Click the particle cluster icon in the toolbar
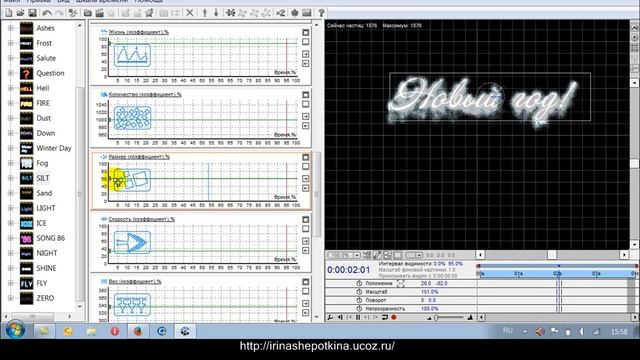The width and height of the screenshot is (640, 360). [231, 13]
